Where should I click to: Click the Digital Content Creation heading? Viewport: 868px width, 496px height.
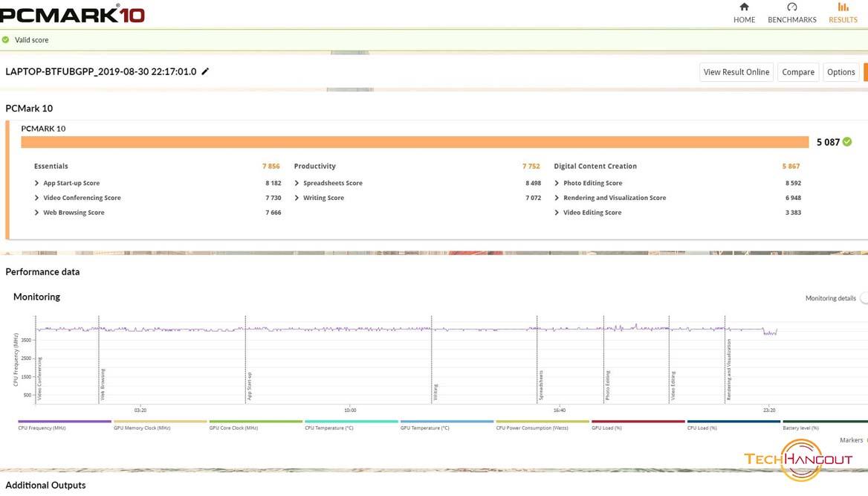[x=595, y=167]
